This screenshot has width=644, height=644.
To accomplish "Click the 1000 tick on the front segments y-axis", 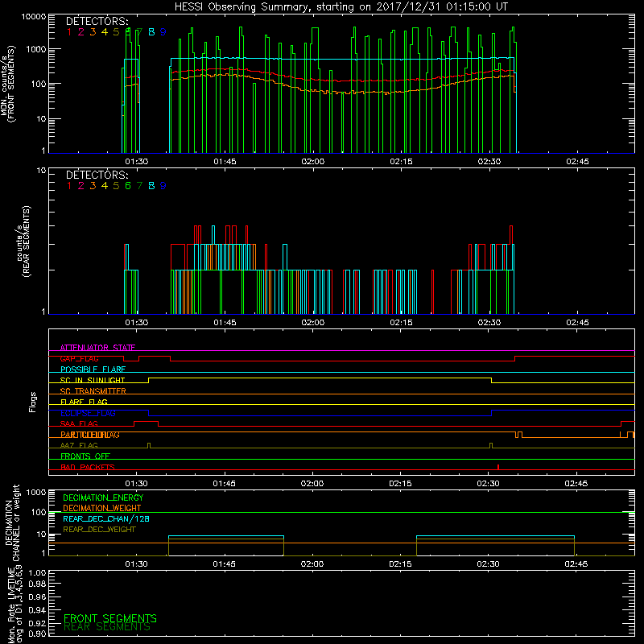I will pos(36,49).
